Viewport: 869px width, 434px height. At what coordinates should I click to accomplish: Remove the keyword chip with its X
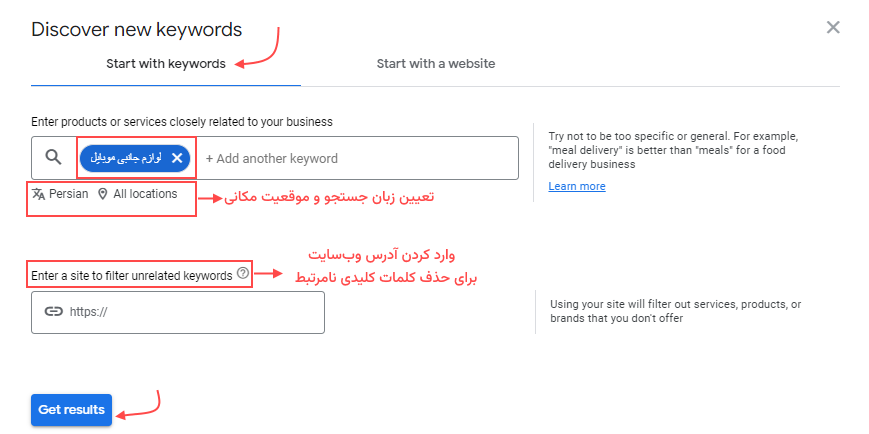(177, 158)
